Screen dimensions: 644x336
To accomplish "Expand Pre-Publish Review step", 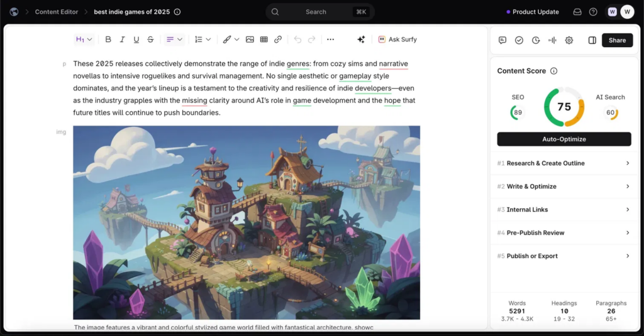I will click(x=564, y=232).
